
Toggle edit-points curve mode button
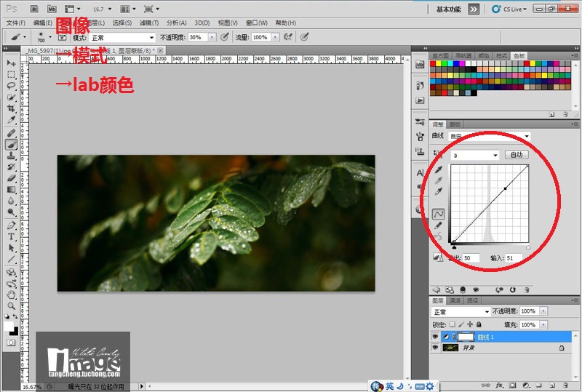tap(439, 215)
